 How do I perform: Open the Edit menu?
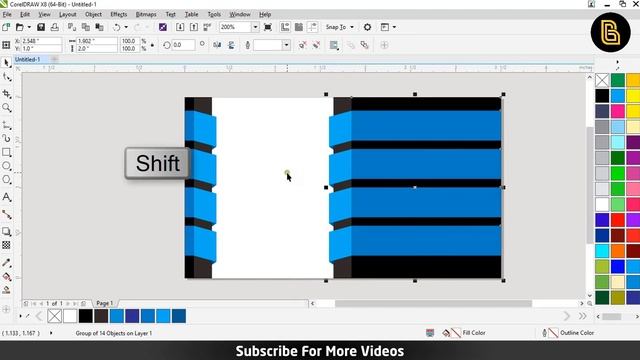25,14
